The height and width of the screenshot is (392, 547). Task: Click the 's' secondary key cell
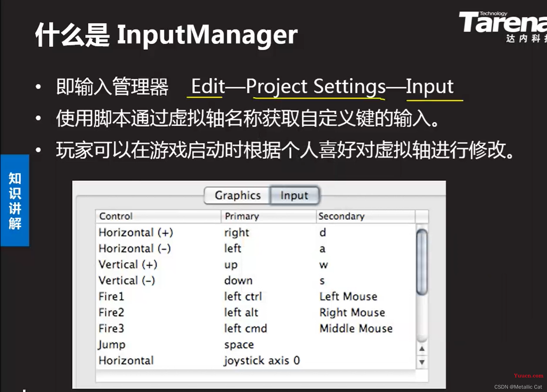click(x=322, y=281)
